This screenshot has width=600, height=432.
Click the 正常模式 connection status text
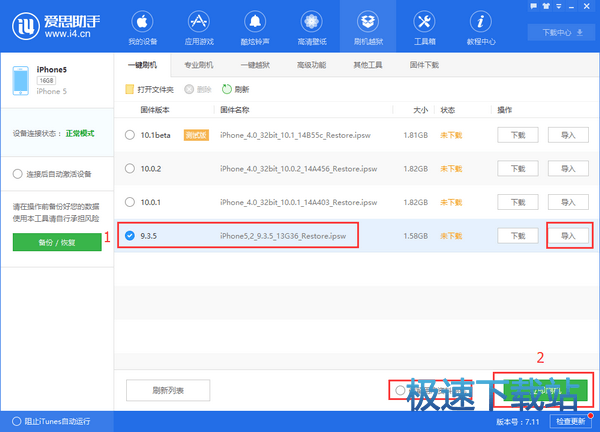pos(80,134)
